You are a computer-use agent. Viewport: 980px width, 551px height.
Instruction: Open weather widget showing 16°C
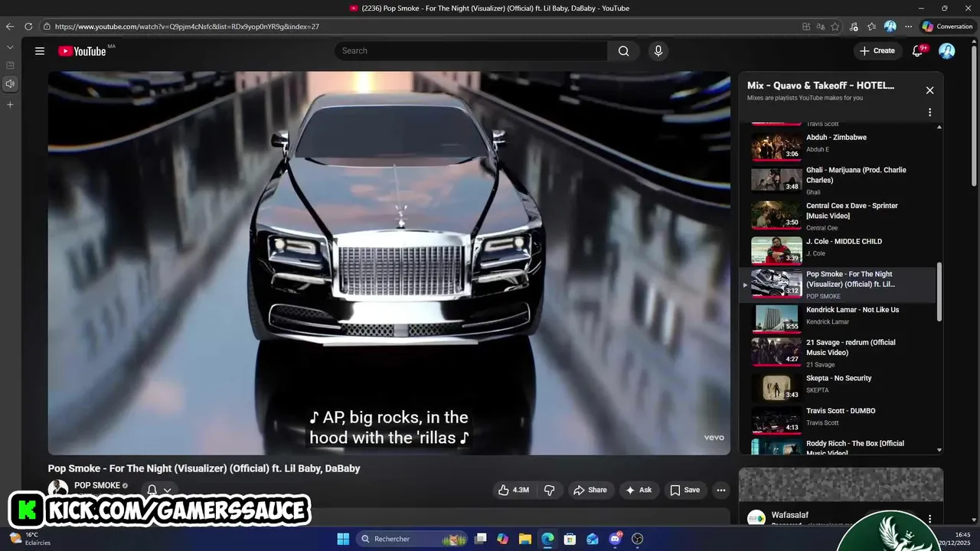coord(29,539)
